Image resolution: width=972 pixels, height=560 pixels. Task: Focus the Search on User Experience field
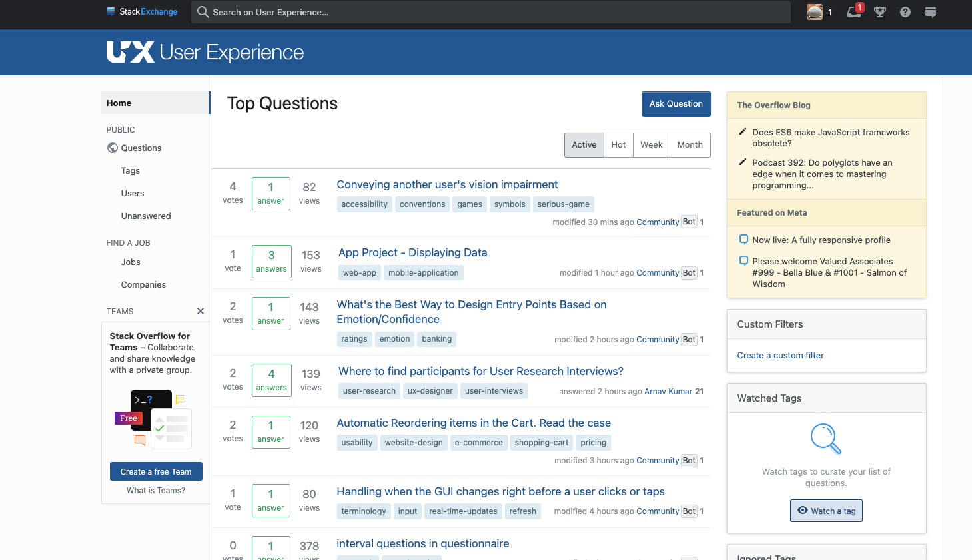click(493, 12)
